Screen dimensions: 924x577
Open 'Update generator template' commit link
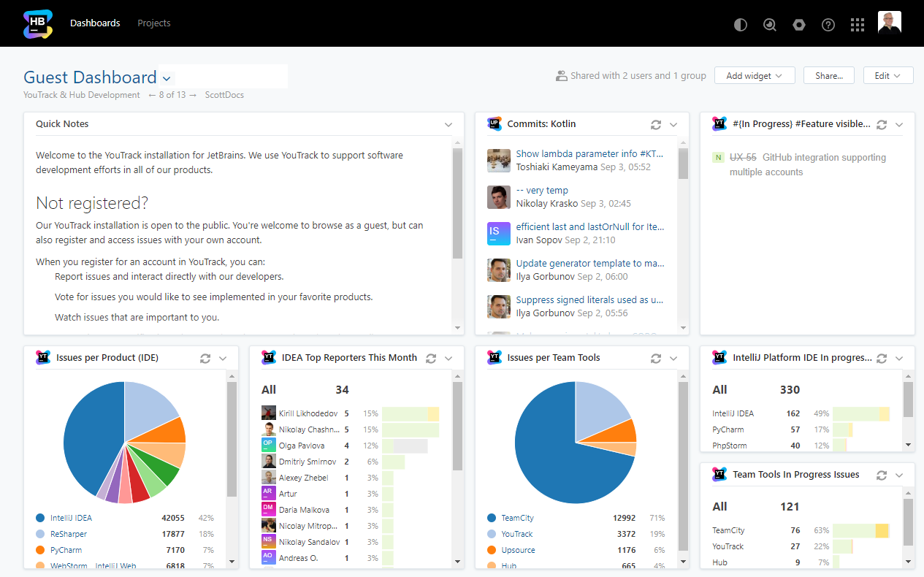(590, 264)
